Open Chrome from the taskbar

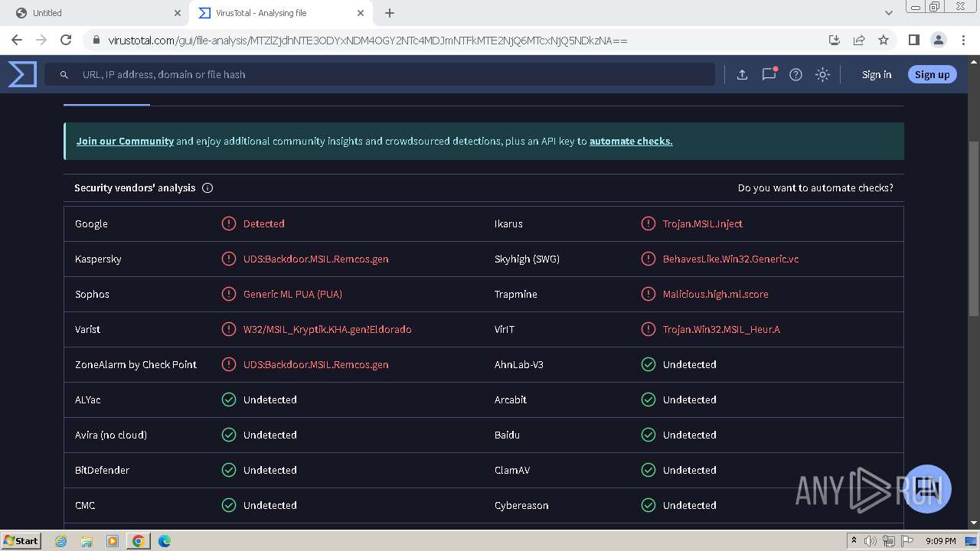click(138, 540)
